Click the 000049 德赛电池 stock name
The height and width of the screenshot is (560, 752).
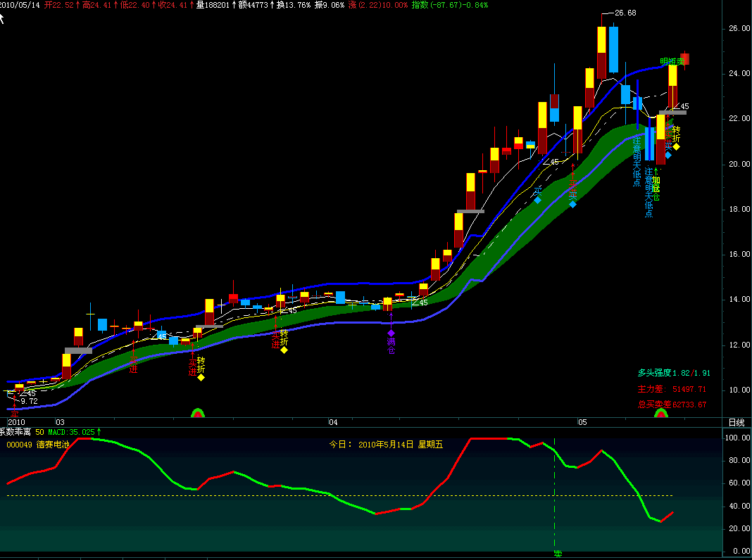pyautogui.click(x=38, y=445)
